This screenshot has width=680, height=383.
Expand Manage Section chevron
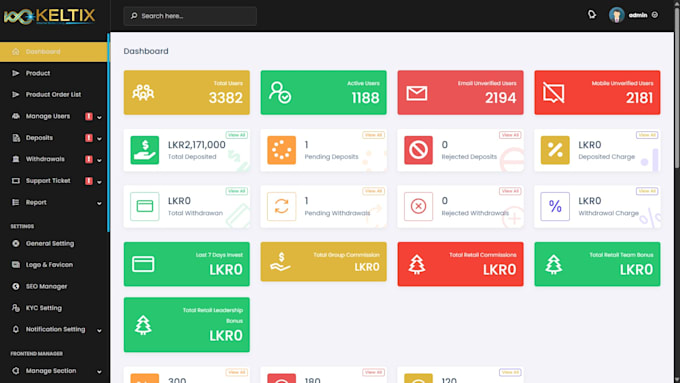[x=99, y=372]
